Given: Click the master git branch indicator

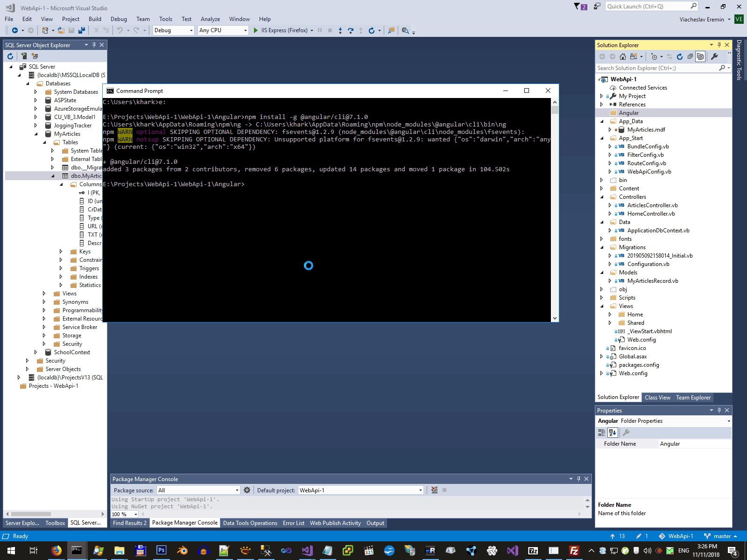Looking at the screenshot, I should point(720,536).
